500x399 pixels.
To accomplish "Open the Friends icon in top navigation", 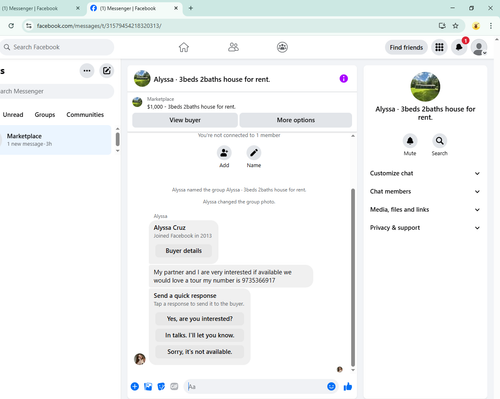I will pos(233,47).
